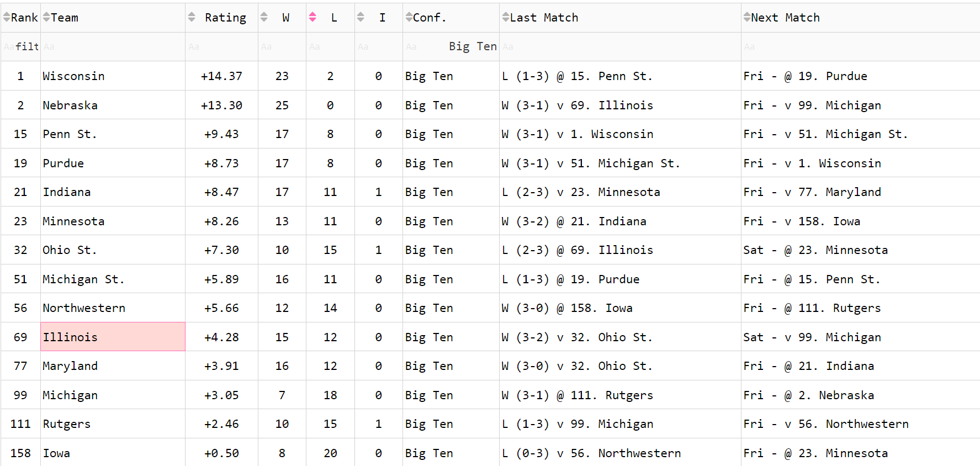Click the Team column filter box
The height and width of the screenshot is (466, 980).
tap(113, 46)
